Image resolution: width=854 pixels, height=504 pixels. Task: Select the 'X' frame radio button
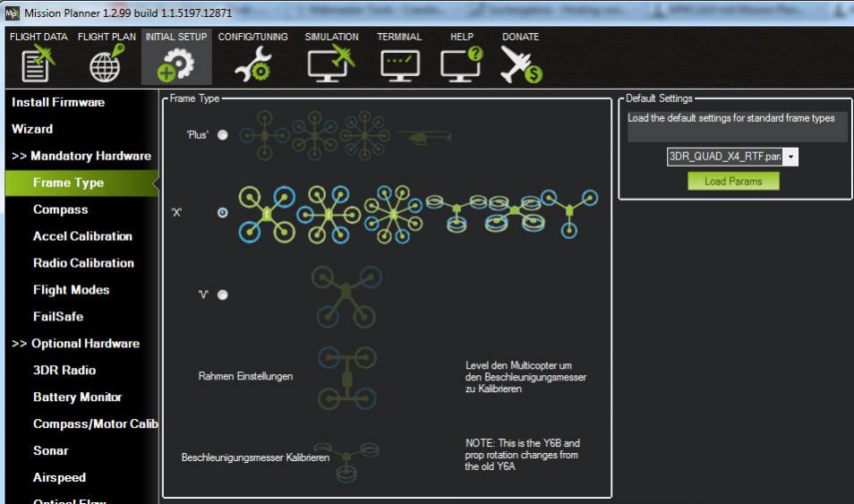tap(223, 212)
